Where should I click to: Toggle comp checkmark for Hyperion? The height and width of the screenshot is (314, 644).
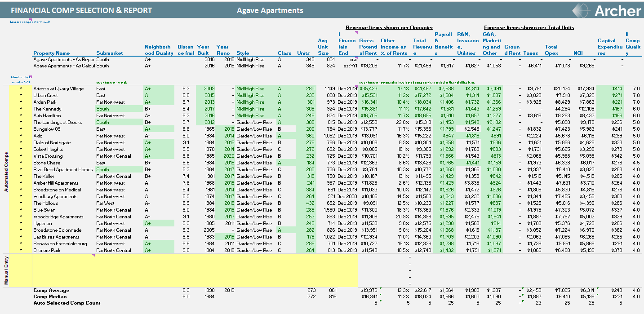click(x=21, y=223)
